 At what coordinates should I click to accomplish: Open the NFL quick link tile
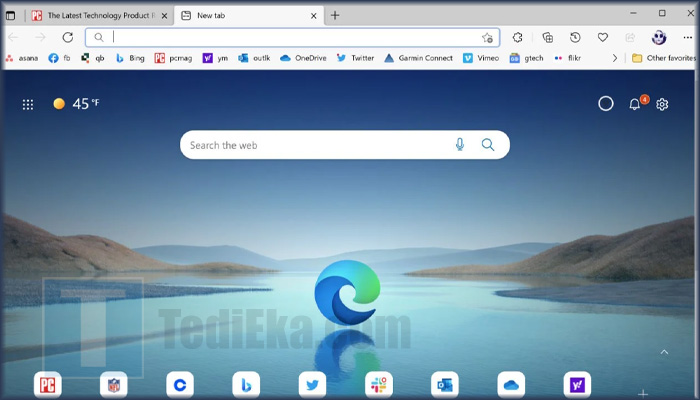[114, 385]
